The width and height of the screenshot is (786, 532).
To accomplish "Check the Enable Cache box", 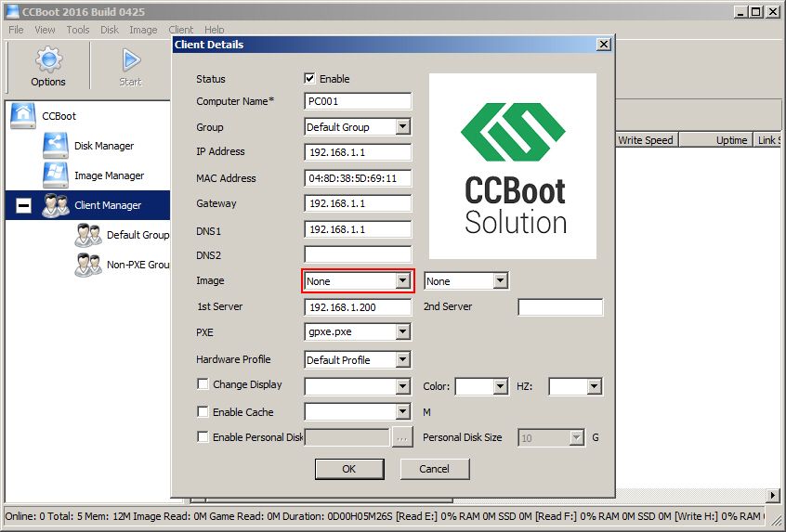I will click(203, 412).
